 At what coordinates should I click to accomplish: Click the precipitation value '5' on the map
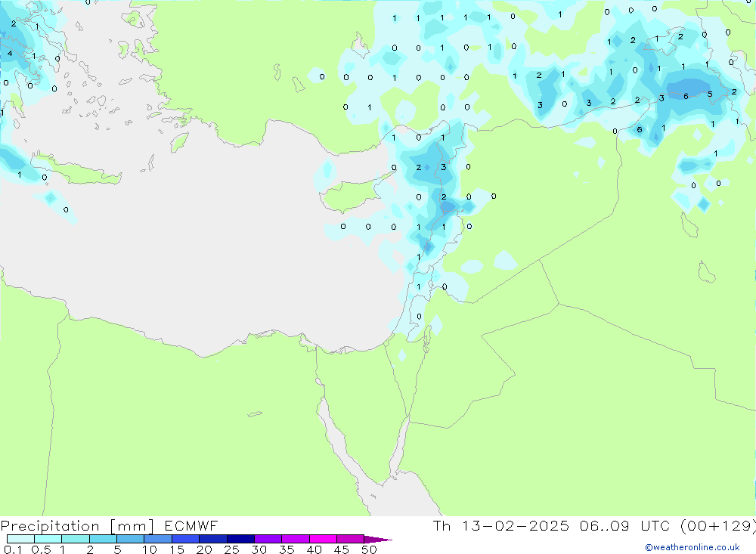click(x=710, y=94)
